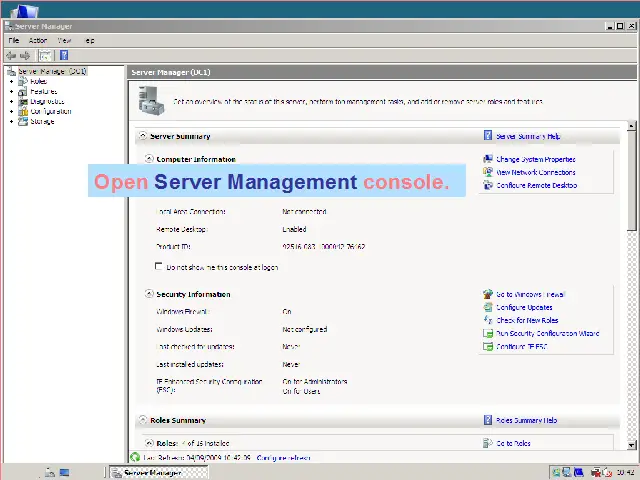Collapse the Security Information section

click(x=149, y=294)
